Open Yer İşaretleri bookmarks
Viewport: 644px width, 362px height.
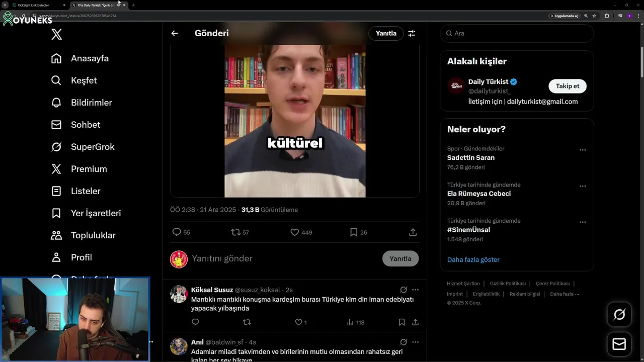86,213
